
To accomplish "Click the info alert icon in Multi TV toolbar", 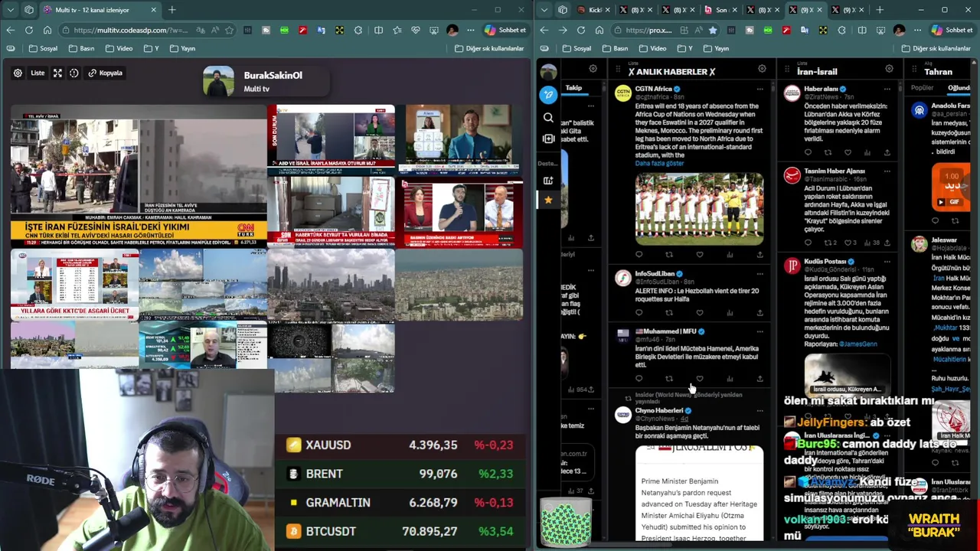I will pyautogui.click(x=74, y=73).
